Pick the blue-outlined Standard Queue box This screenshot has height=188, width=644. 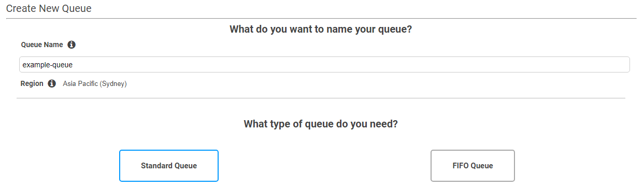point(169,166)
